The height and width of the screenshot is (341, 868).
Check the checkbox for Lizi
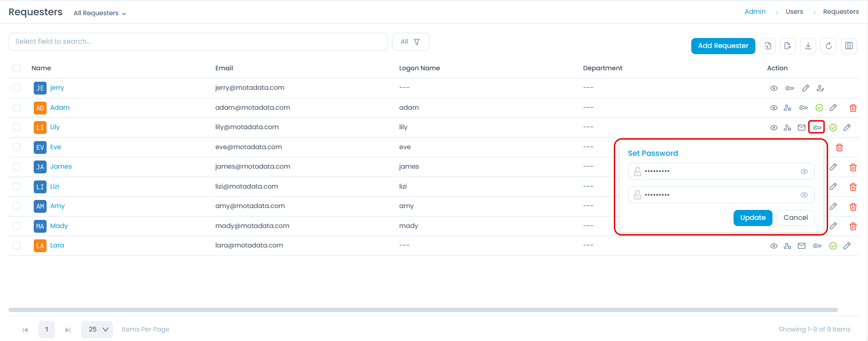point(17,187)
